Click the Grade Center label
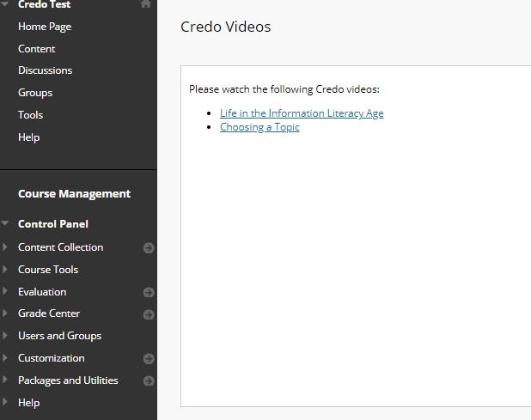The width and height of the screenshot is (531, 420). 49,313
